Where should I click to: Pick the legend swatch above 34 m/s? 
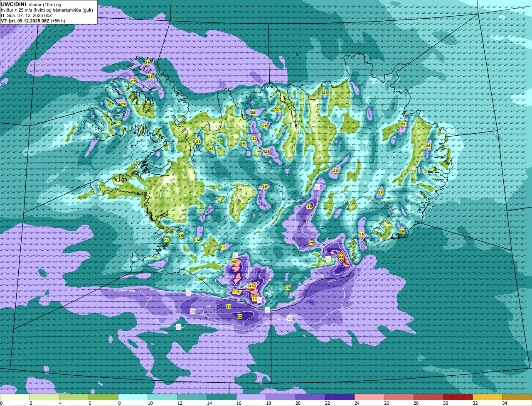click(x=517, y=397)
